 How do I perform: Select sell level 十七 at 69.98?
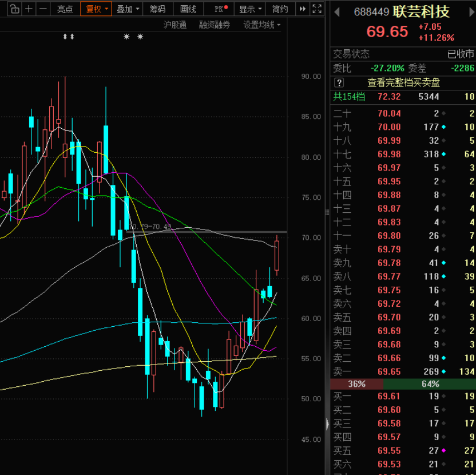(403, 155)
